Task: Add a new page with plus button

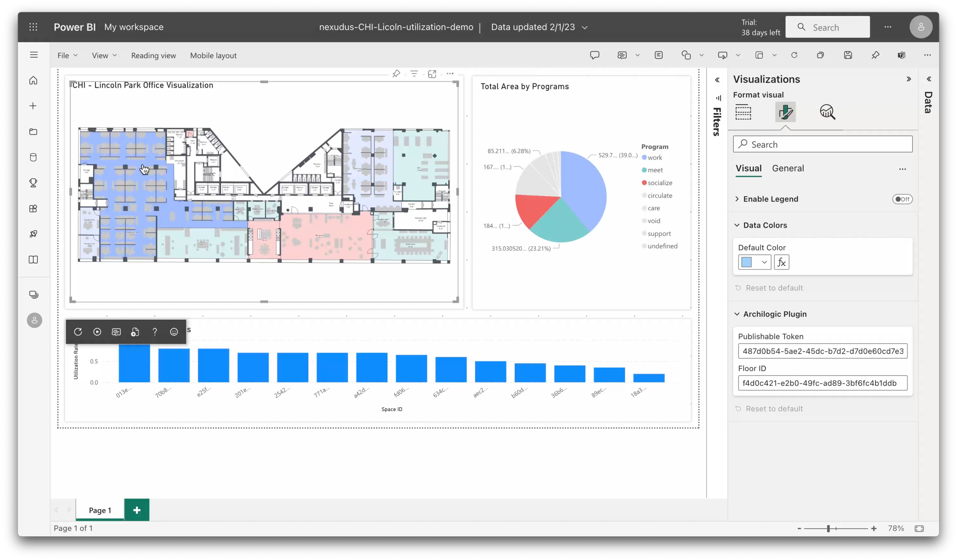Action: (x=137, y=510)
